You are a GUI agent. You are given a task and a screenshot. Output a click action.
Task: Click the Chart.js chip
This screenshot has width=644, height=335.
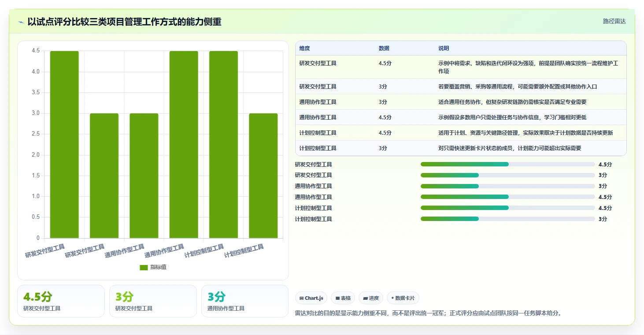click(x=311, y=298)
